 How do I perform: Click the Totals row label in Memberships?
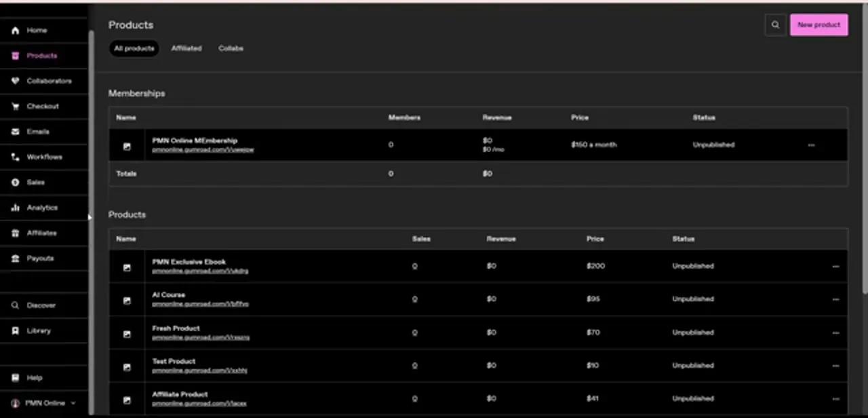[x=126, y=174]
